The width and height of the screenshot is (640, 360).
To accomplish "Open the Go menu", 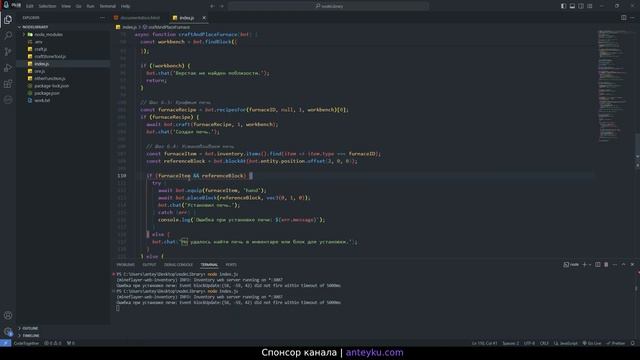I will pyautogui.click(x=78, y=6).
